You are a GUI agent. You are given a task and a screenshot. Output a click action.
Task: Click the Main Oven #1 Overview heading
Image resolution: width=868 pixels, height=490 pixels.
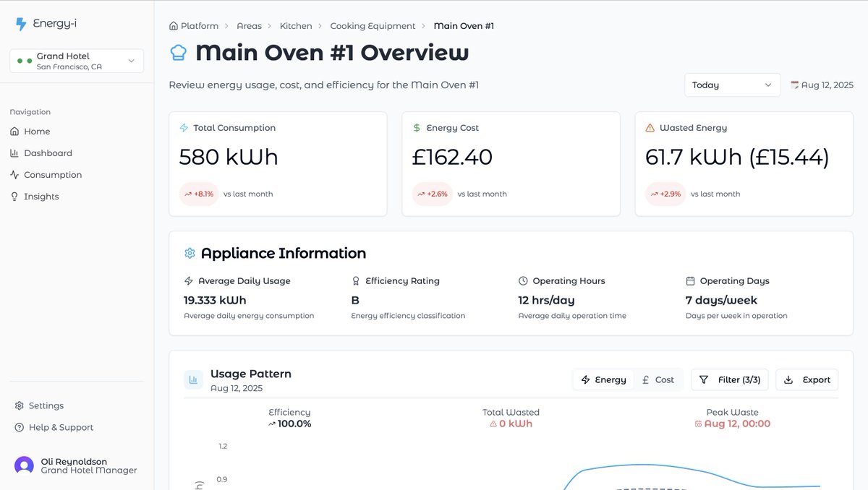(x=332, y=53)
